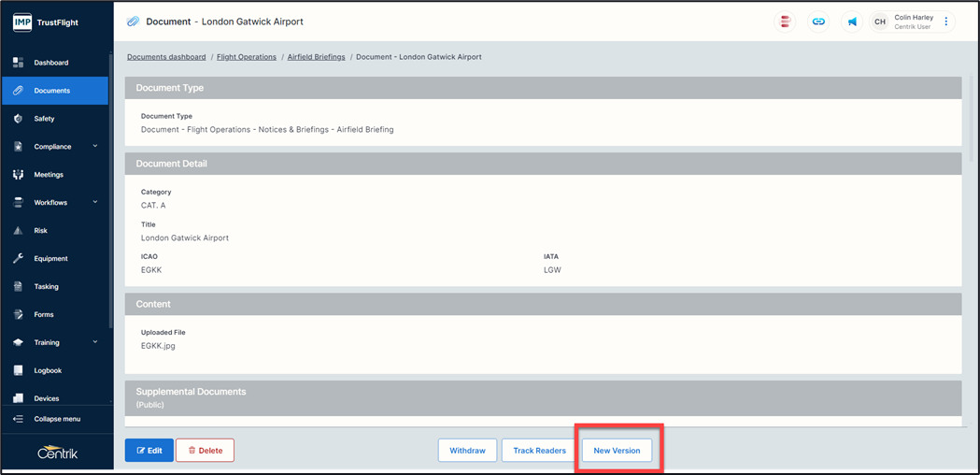Image resolution: width=980 pixels, height=475 pixels.
Task: Click the main page vertical scrollbar
Action: pyautogui.click(x=971, y=119)
